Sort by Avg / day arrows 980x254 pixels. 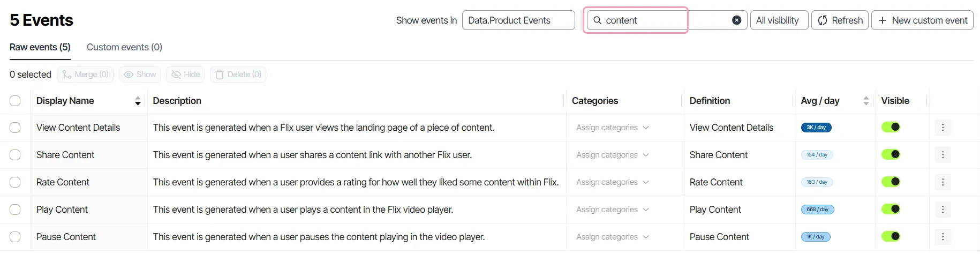point(866,101)
